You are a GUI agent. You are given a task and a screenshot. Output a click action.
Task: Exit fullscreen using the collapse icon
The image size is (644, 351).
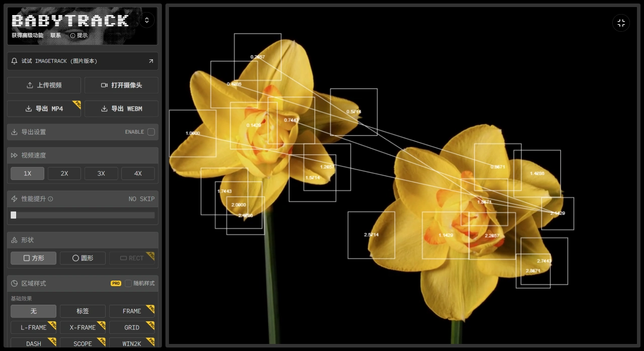coord(621,23)
